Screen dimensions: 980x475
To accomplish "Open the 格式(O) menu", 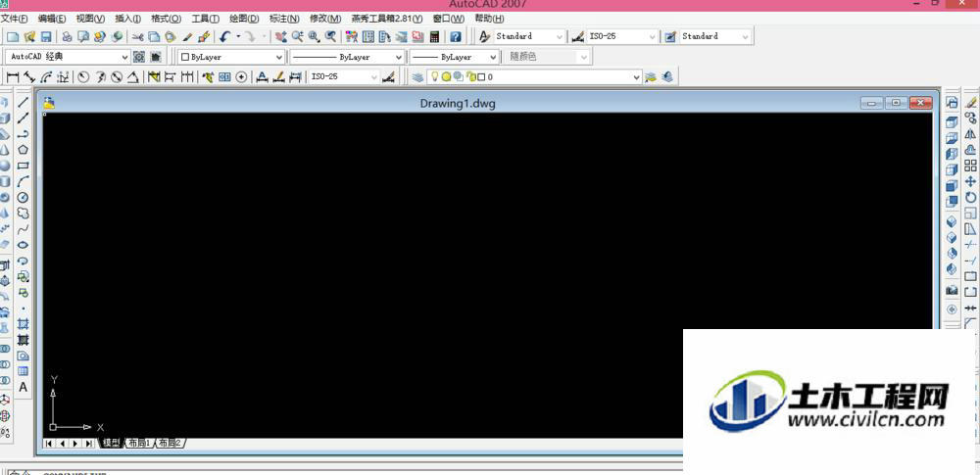I will (x=167, y=19).
